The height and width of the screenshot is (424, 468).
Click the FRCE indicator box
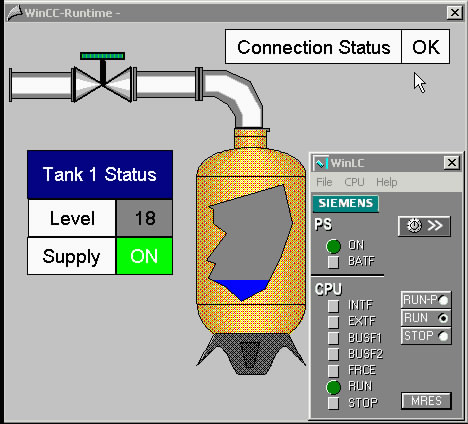(333, 370)
